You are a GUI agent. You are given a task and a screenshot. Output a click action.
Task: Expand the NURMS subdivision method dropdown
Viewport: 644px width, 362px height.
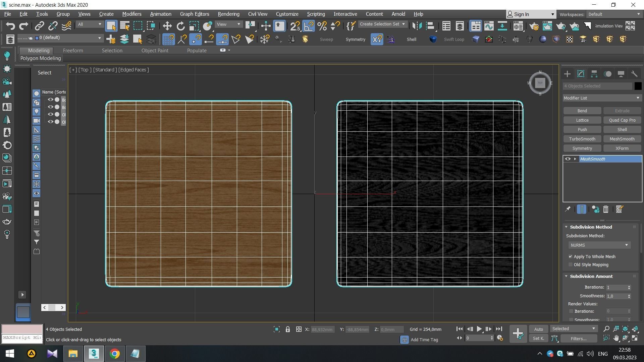(599, 245)
